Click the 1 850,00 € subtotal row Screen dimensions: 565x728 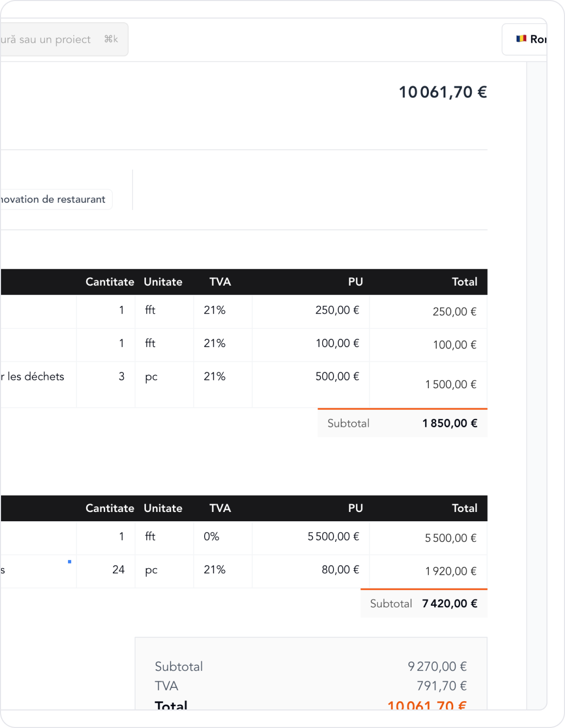click(402, 423)
